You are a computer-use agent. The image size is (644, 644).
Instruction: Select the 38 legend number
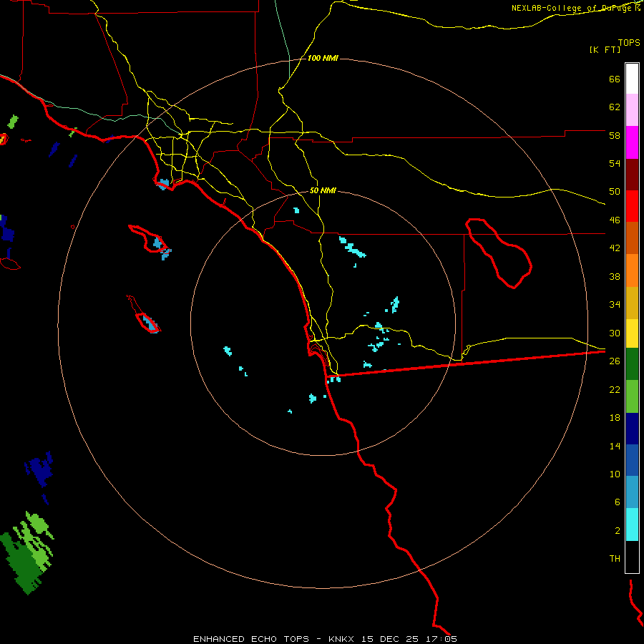(615, 276)
